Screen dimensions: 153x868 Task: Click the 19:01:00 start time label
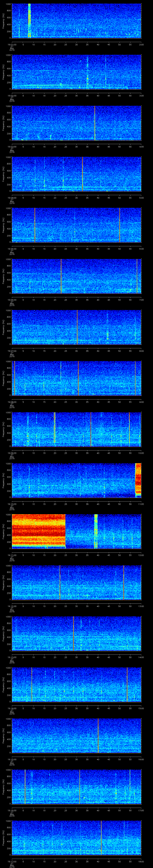coord(12,44)
